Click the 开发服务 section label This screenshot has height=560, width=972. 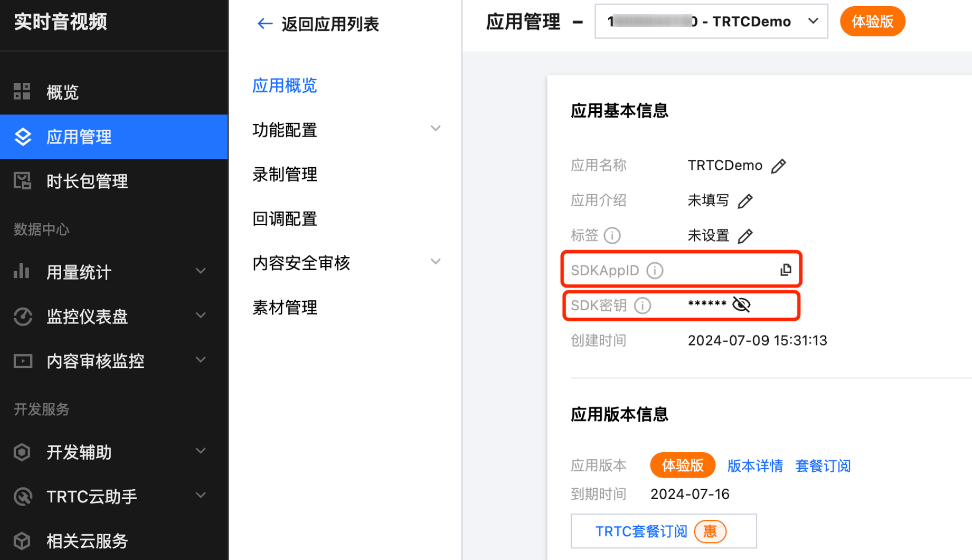pyautogui.click(x=42, y=409)
